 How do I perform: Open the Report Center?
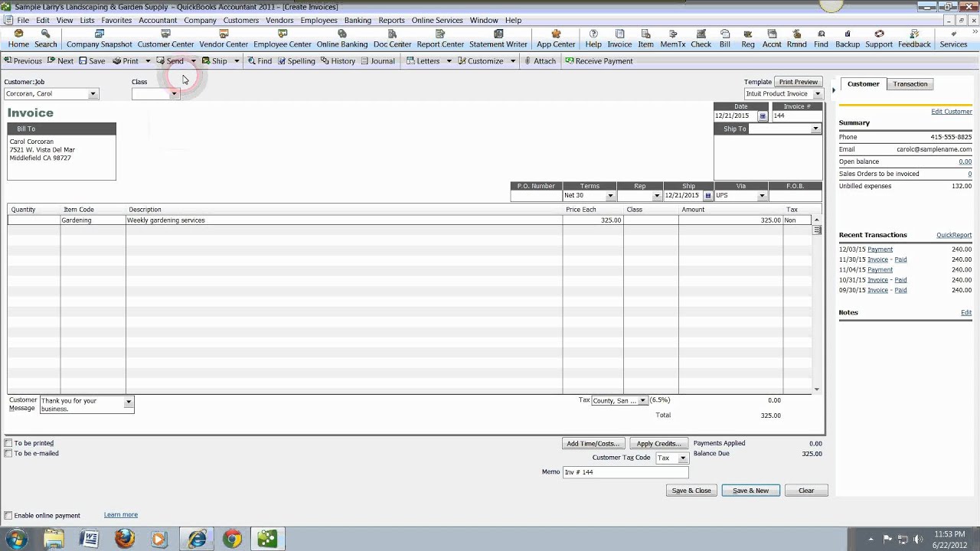(440, 39)
